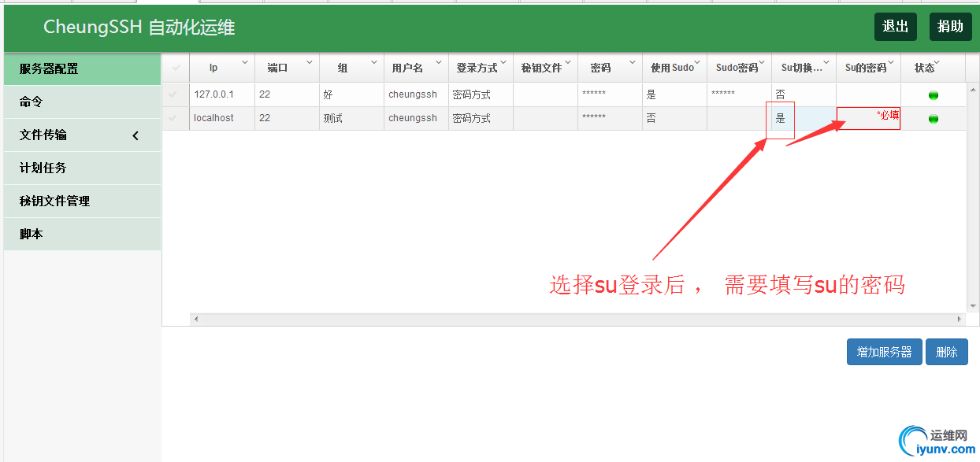The width and height of the screenshot is (980, 462).
Task: Click cheungssh username in the localhost row
Action: [416, 118]
